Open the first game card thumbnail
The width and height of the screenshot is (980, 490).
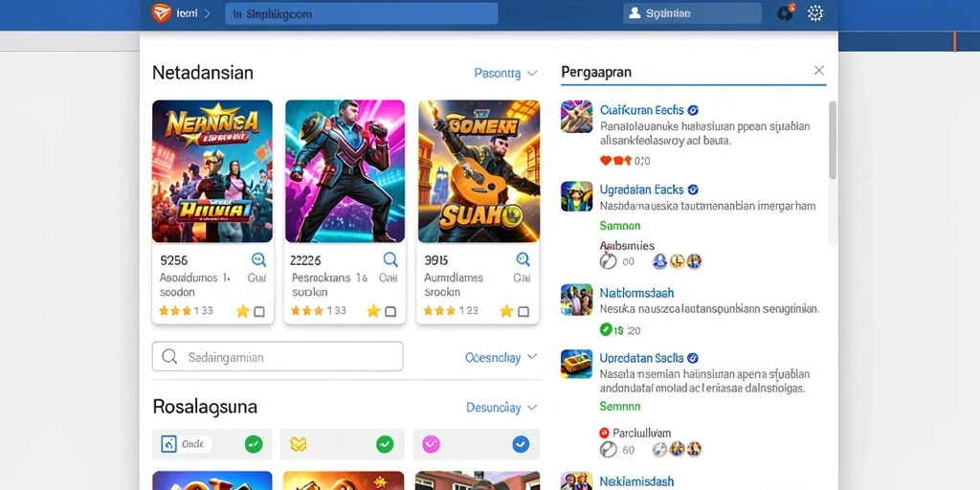tap(212, 171)
